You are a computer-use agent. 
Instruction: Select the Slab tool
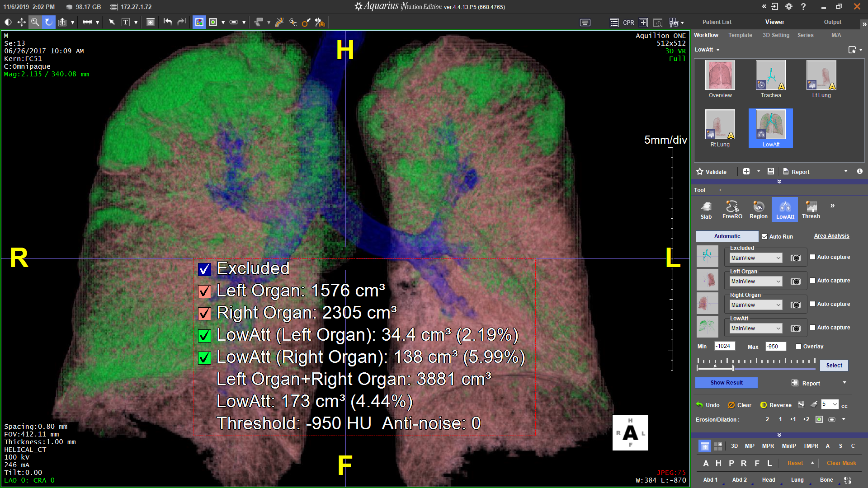pyautogui.click(x=706, y=210)
